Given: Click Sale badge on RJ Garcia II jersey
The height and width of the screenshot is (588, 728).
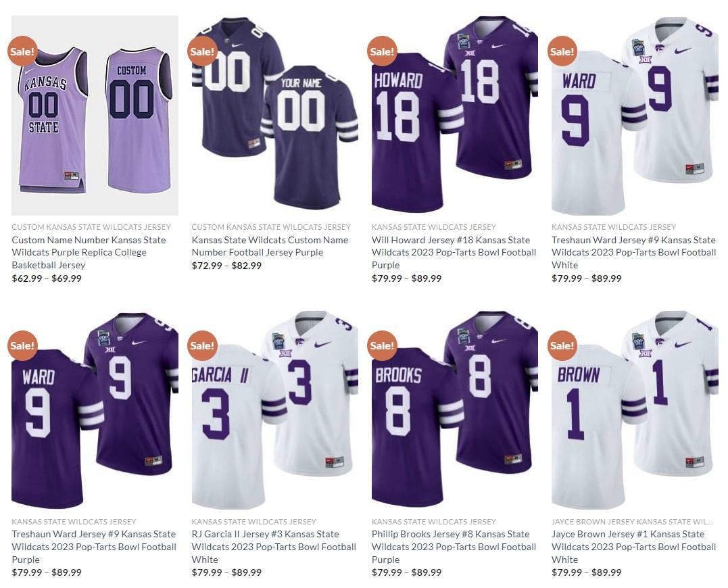Looking at the screenshot, I should (x=202, y=345).
